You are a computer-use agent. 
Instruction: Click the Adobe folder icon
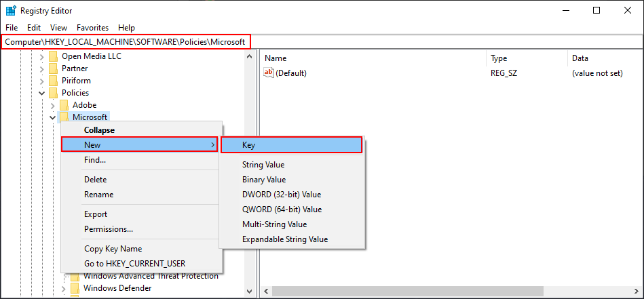(x=64, y=105)
